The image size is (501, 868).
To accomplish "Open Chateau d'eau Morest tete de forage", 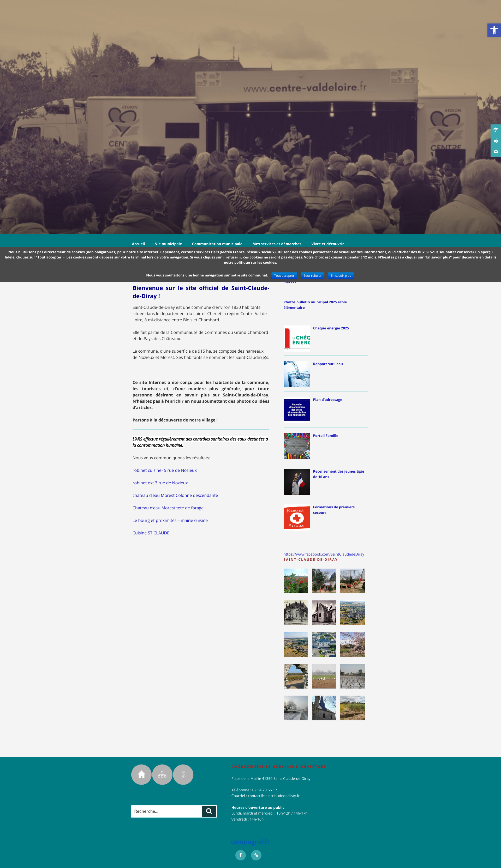I will click(x=168, y=508).
